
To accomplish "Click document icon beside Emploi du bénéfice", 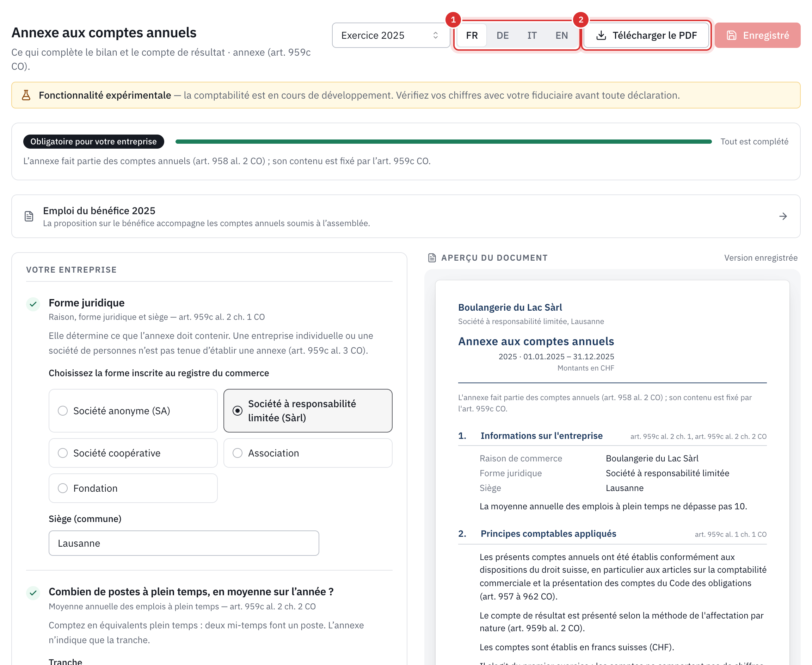I will coord(29,216).
